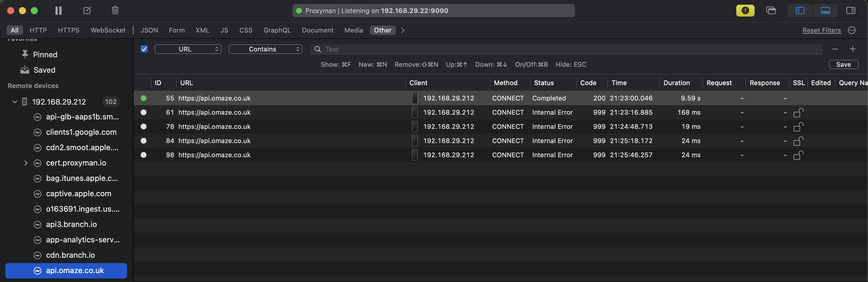This screenshot has width=868, height=282.
Task: Click device icon in request 98 row
Action: [x=415, y=155]
